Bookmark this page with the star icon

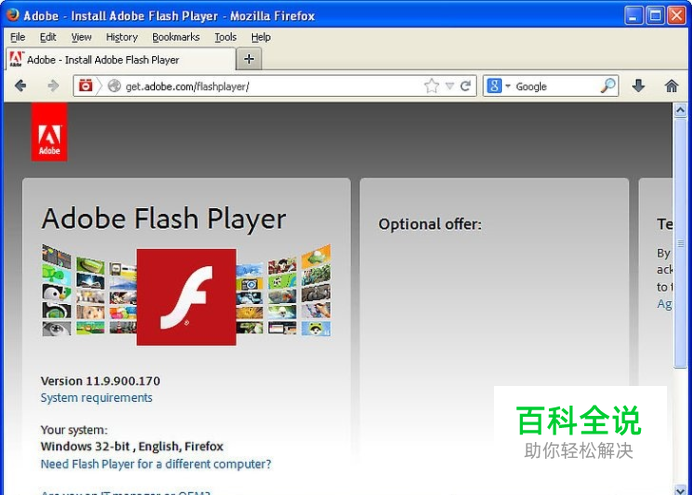pyautogui.click(x=431, y=86)
